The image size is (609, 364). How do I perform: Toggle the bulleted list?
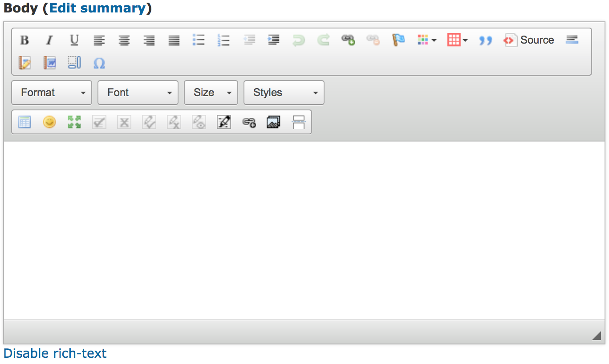[x=199, y=40]
